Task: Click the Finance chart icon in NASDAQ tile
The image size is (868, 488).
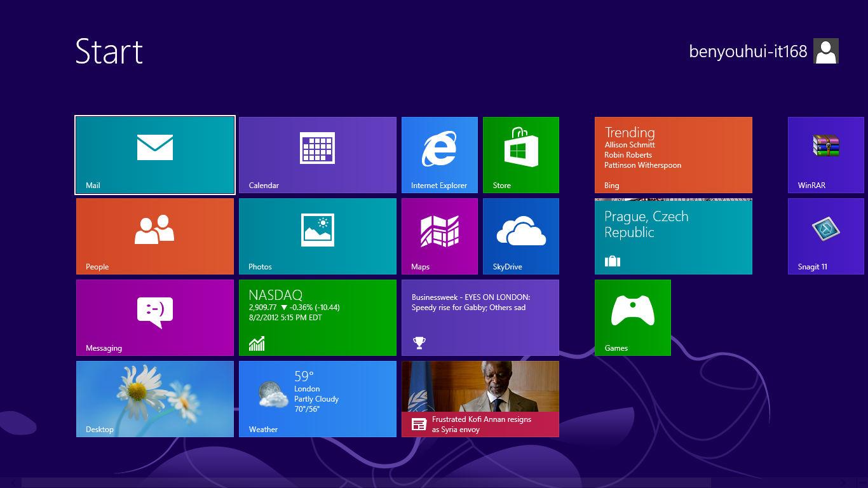Action: point(257,344)
